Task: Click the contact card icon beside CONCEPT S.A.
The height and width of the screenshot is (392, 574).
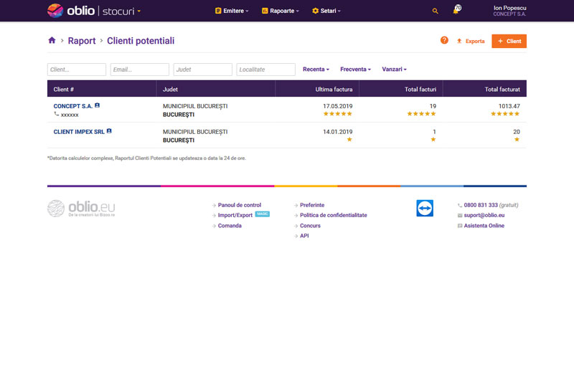Action: tap(97, 105)
